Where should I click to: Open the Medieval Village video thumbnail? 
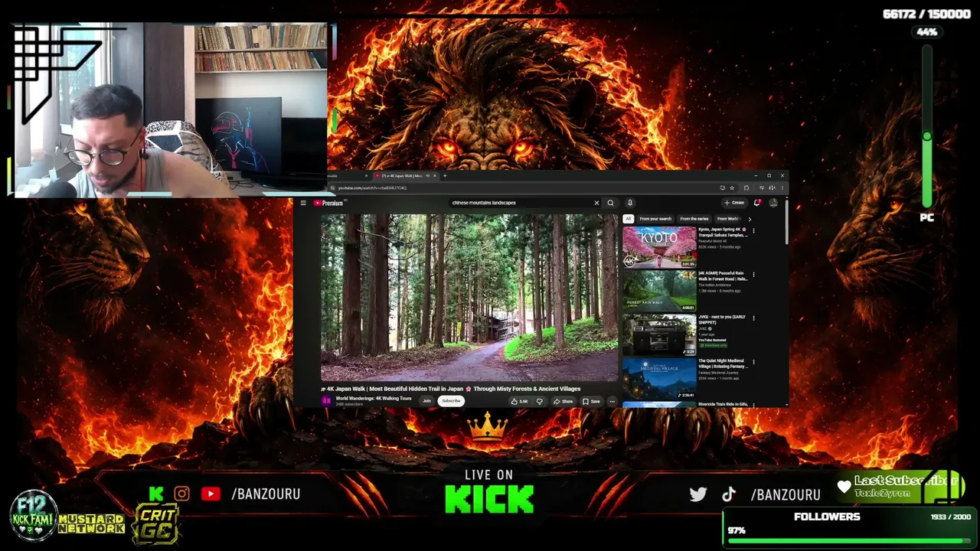coord(659,378)
